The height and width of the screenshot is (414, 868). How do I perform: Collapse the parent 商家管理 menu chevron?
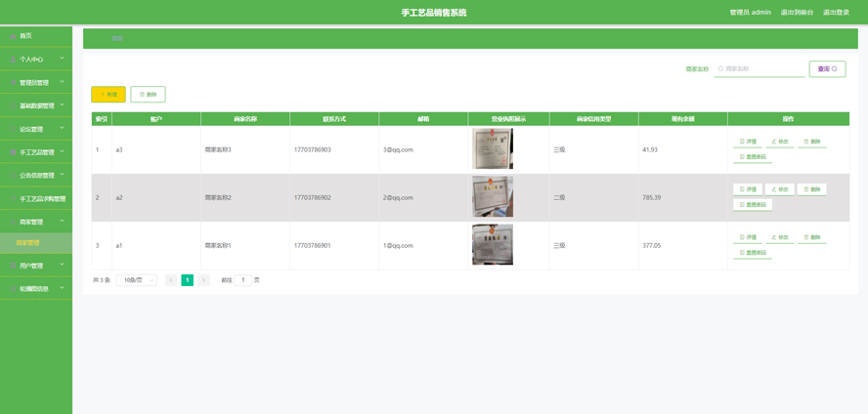[x=62, y=221]
